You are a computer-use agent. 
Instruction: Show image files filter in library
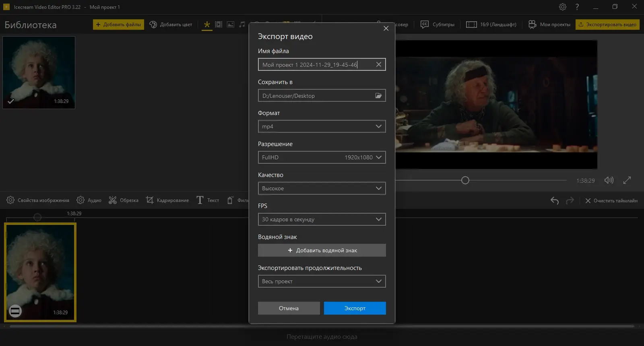tap(231, 25)
